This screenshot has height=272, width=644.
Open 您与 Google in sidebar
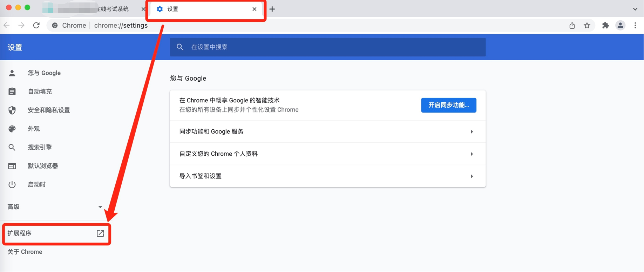tap(44, 73)
